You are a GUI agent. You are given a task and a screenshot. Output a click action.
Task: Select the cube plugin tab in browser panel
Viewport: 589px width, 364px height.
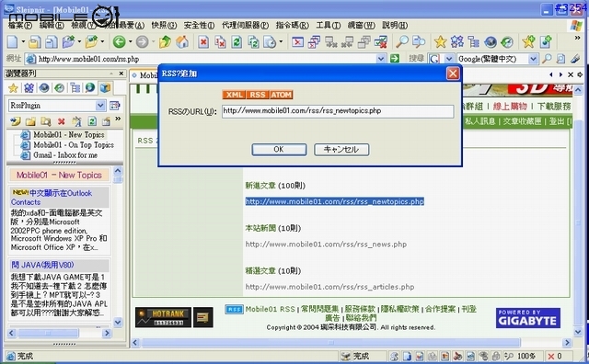click(105, 88)
